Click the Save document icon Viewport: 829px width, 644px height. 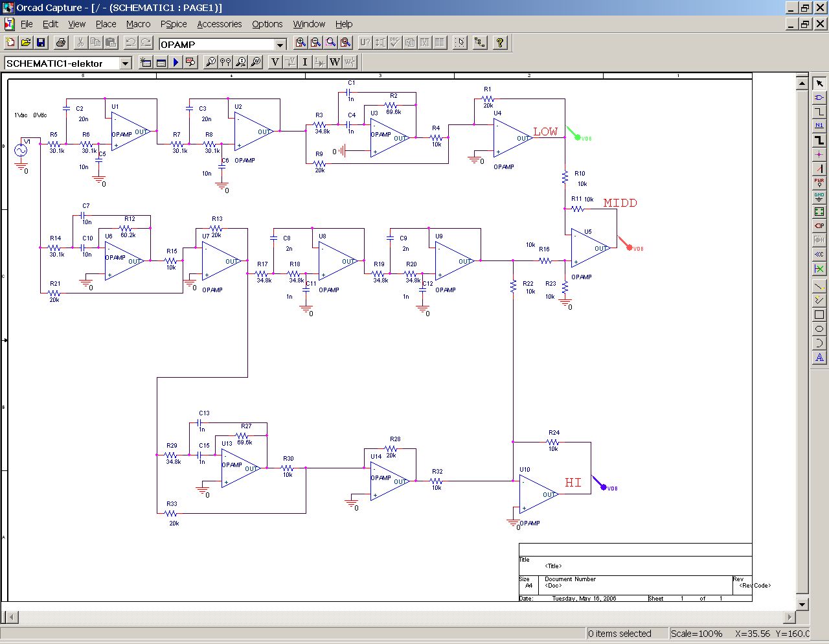[x=41, y=43]
